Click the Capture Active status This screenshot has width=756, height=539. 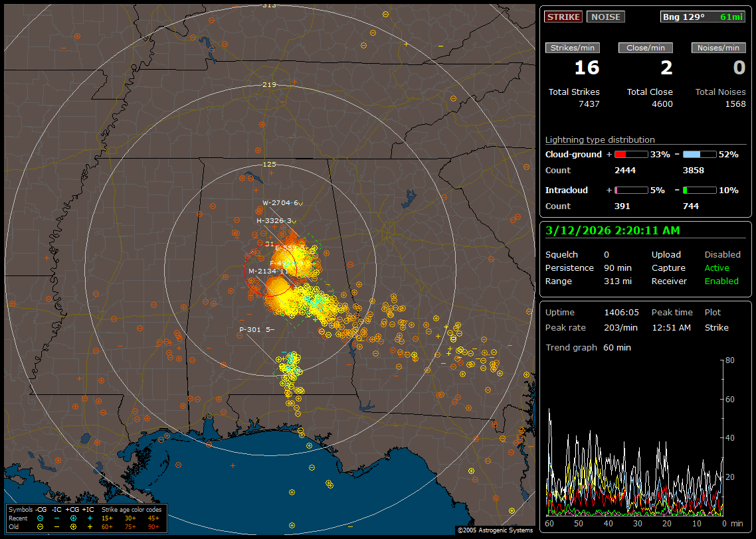click(x=717, y=268)
